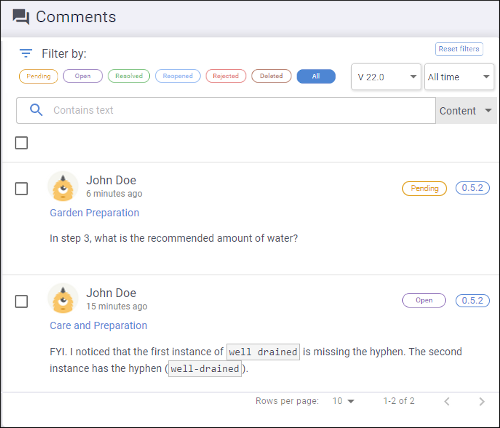The height and width of the screenshot is (428, 500).
Task: Open the Garden Preparation link
Action: (94, 213)
